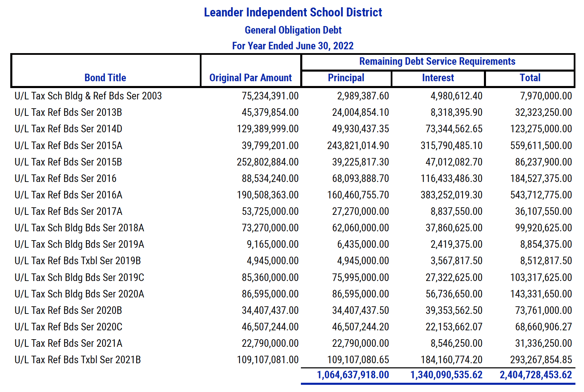Select the Original Par Amount header
584x392 pixels.
[251, 78]
